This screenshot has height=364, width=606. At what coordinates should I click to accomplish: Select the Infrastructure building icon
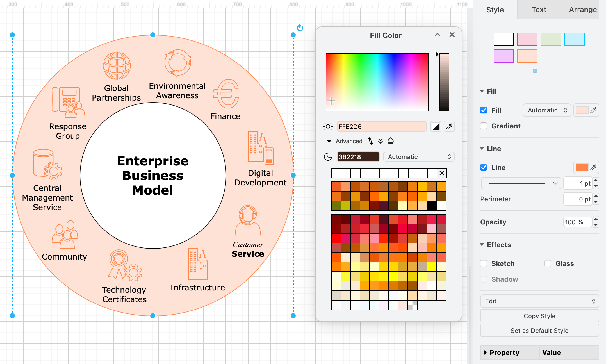[x=198, y=264]
